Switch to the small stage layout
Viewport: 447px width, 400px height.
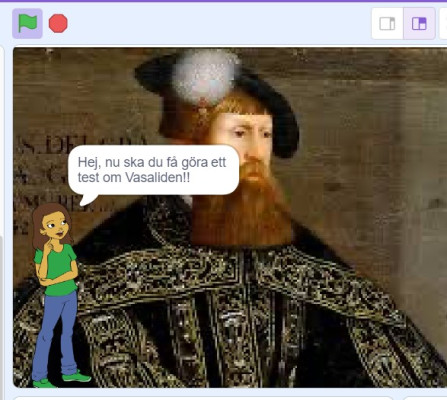tap(387, 24)
